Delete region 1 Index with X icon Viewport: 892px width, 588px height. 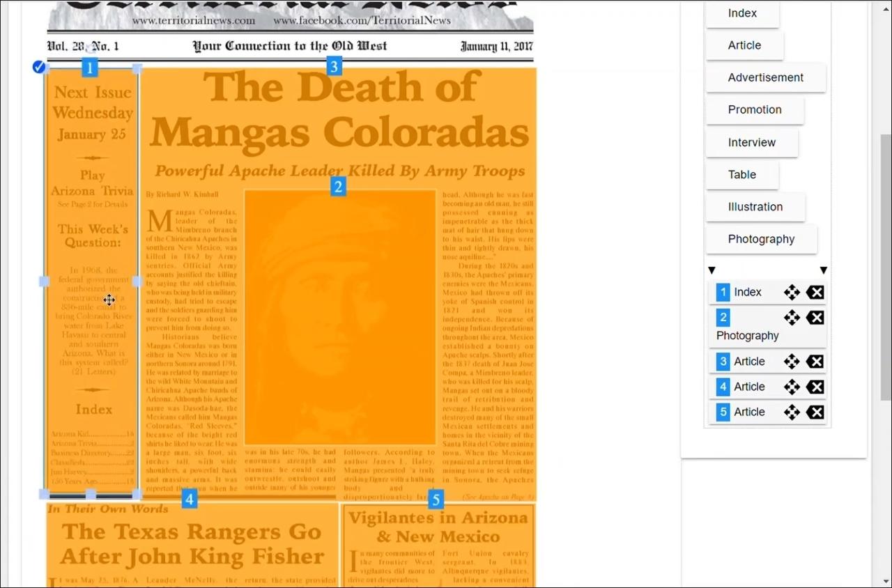[x=815, y=292]
